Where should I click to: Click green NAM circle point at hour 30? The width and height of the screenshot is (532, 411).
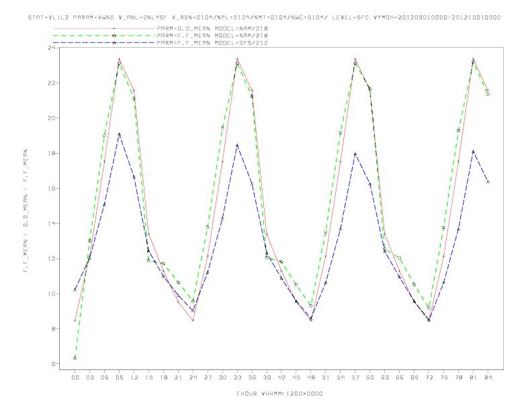click(222, 128)
